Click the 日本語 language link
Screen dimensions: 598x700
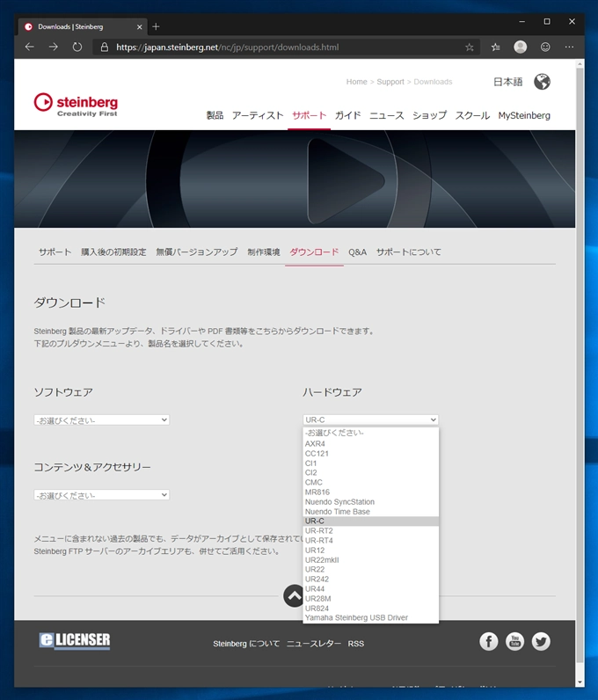(x=507, y=82)
